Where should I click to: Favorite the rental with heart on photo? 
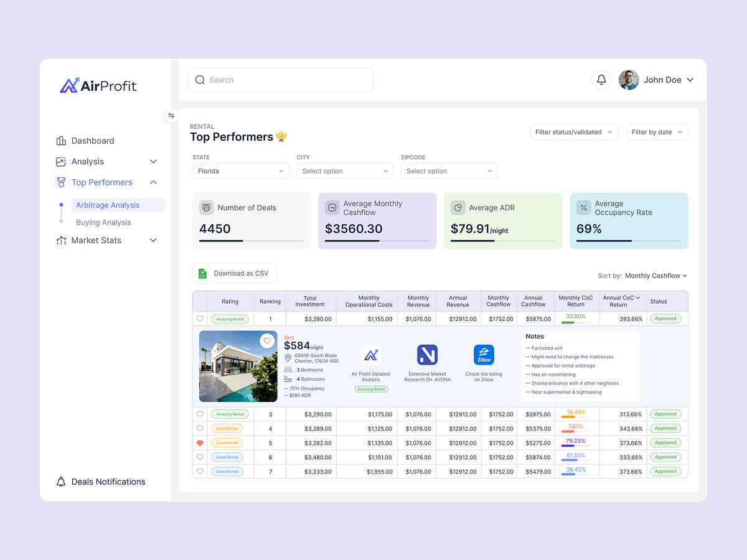[267, 341]
